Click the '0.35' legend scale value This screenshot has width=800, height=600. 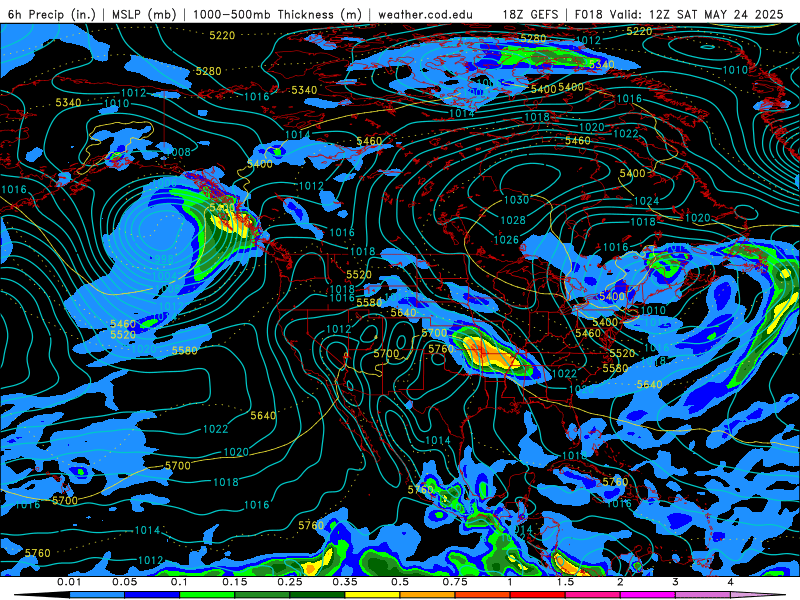point(345,582)
